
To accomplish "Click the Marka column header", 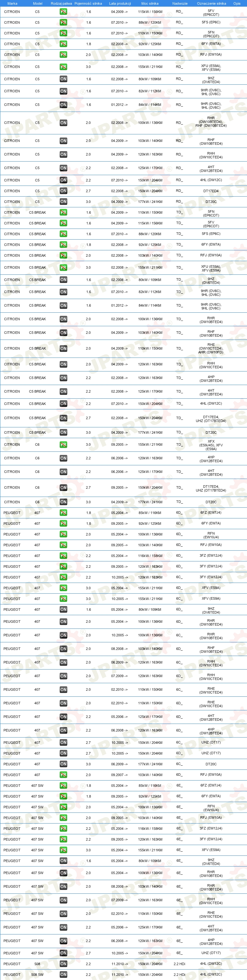I will [x=12, y=3].
